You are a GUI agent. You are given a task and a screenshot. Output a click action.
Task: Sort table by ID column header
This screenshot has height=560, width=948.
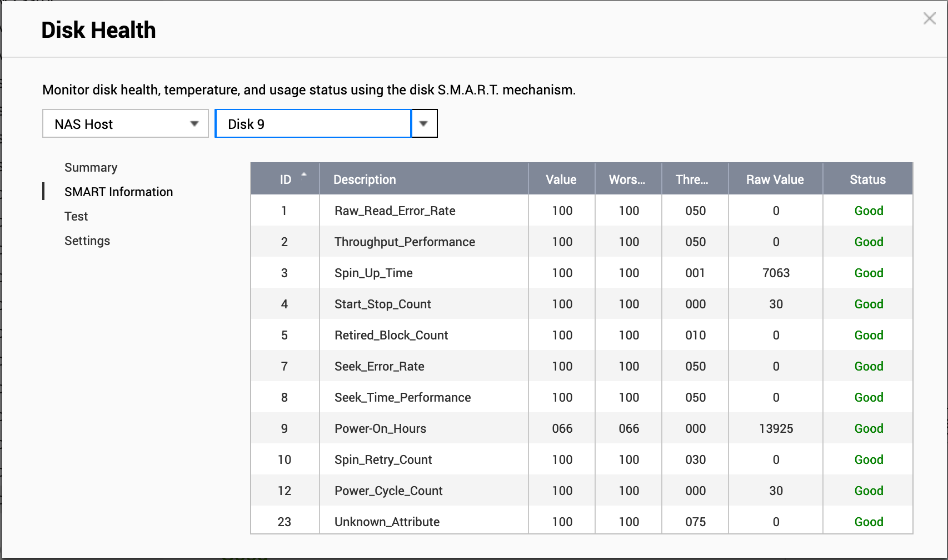coord(285,179)
